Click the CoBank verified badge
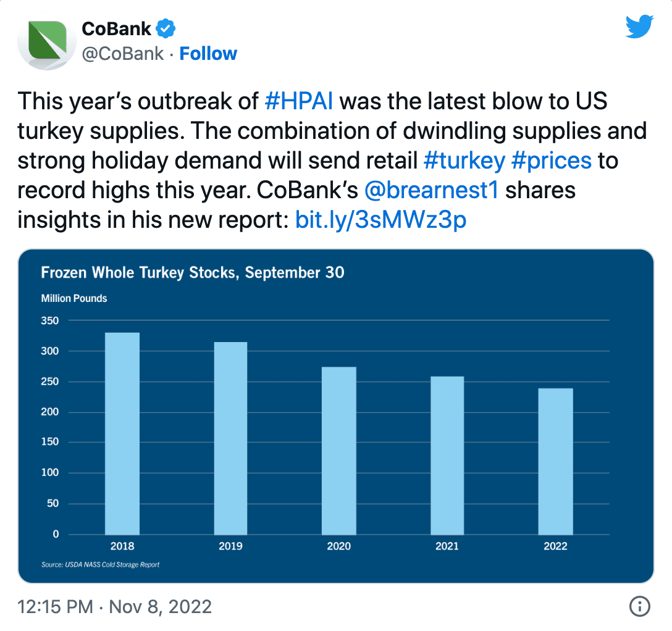The width and height of the screenshot is (672, 631). tap(166, 28)
